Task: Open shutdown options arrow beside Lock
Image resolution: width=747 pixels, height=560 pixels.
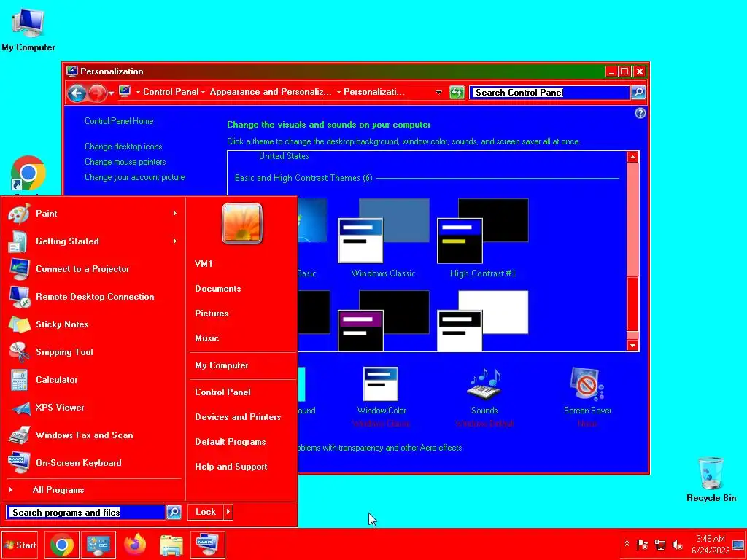Action: point(228,512)
